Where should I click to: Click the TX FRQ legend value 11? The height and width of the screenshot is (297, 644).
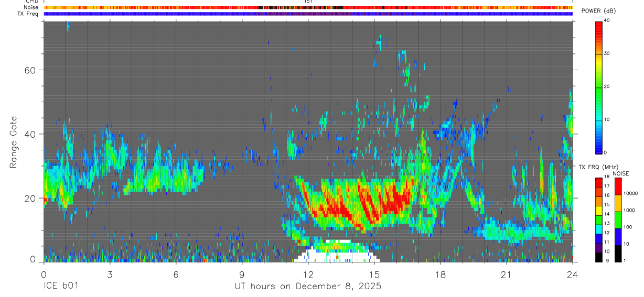tap(607, 242)
